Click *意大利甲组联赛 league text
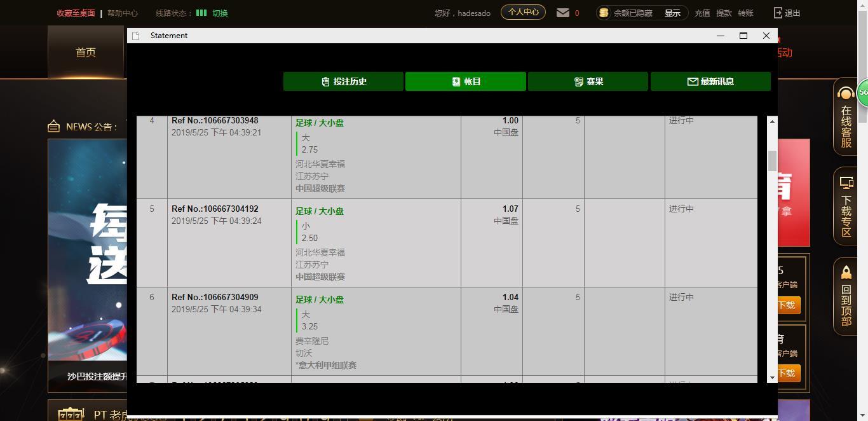 tap(326, 365)
